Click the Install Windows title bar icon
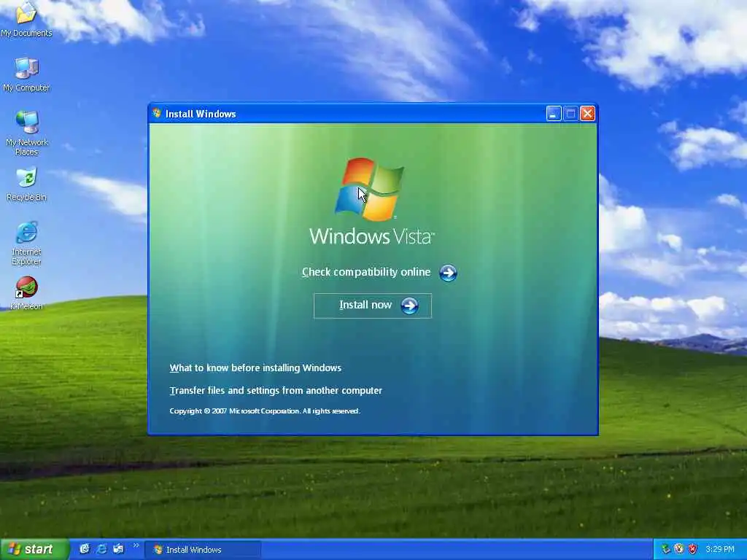This screenshot has height=560, width=747. [157, 113]
